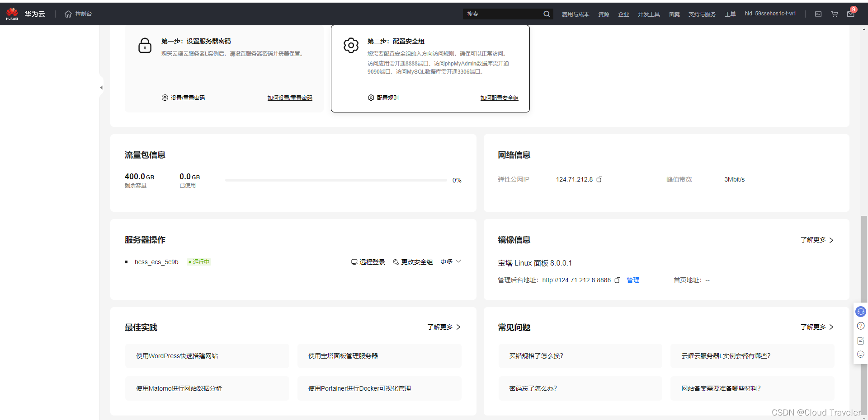Click 了解更多 in 常见问题 panel
Screen dimensions: 868x420
click(x=817, y=327)
